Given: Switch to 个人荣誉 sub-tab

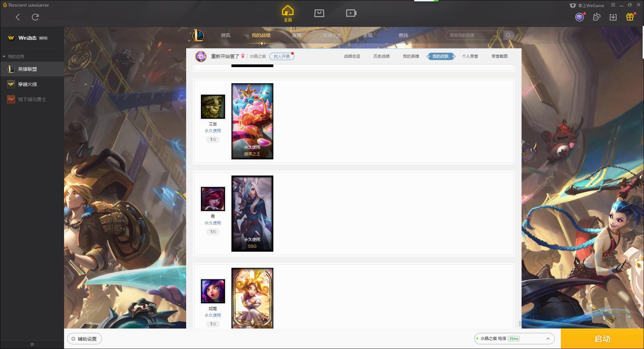Looking at the screenshot, I should click(x=470, y=56).
